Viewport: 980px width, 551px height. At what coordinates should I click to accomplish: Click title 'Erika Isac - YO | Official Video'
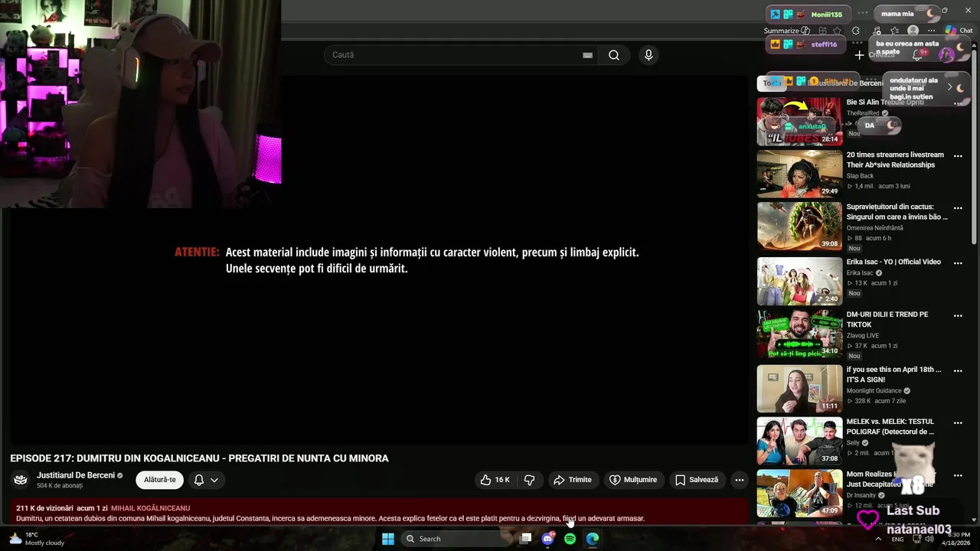893,262
